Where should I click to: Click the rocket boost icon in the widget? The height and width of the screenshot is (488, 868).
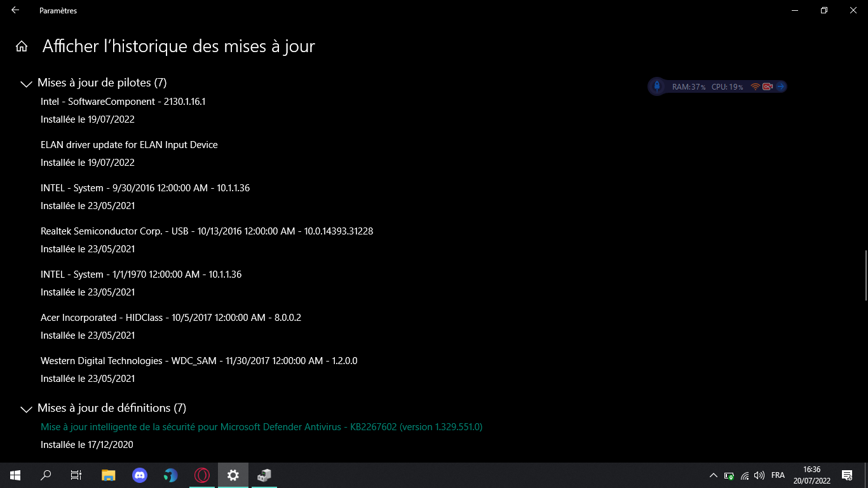click(x=657, y=86)
